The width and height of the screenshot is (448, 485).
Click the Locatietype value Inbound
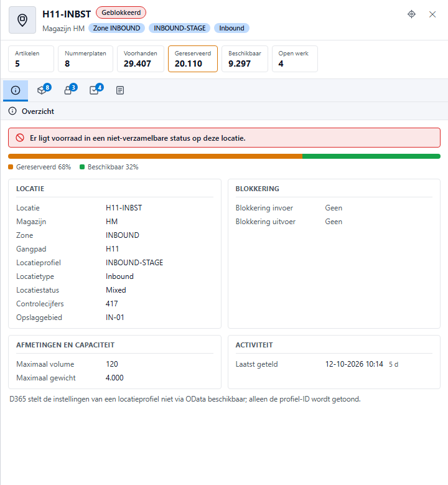point(119,276)
